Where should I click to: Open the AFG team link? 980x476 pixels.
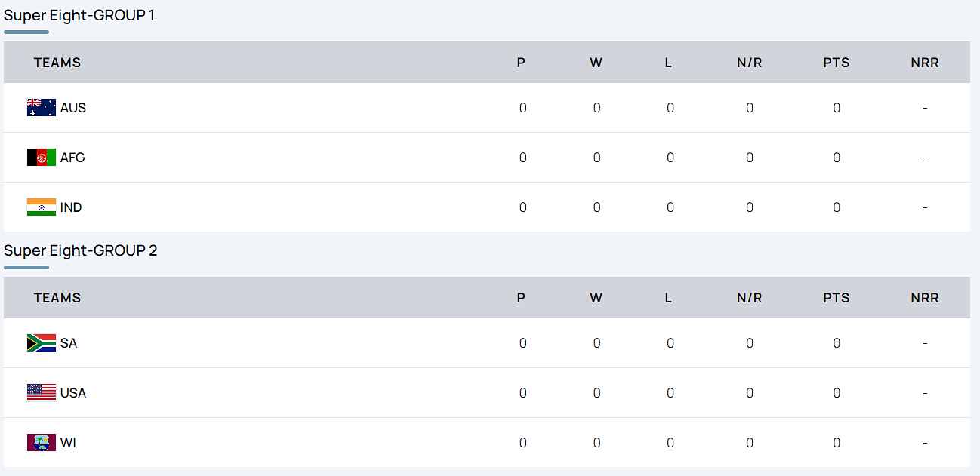coord(72,158)
